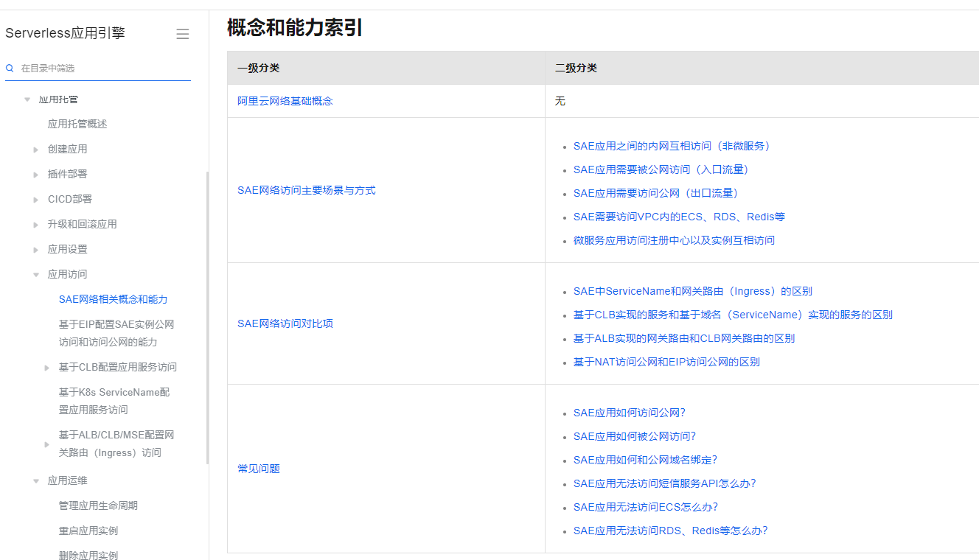This screenshot has width=979, height=560.
Task: Open the SAE网络访问主要场景与方式 link
Action: pos(307,190)
